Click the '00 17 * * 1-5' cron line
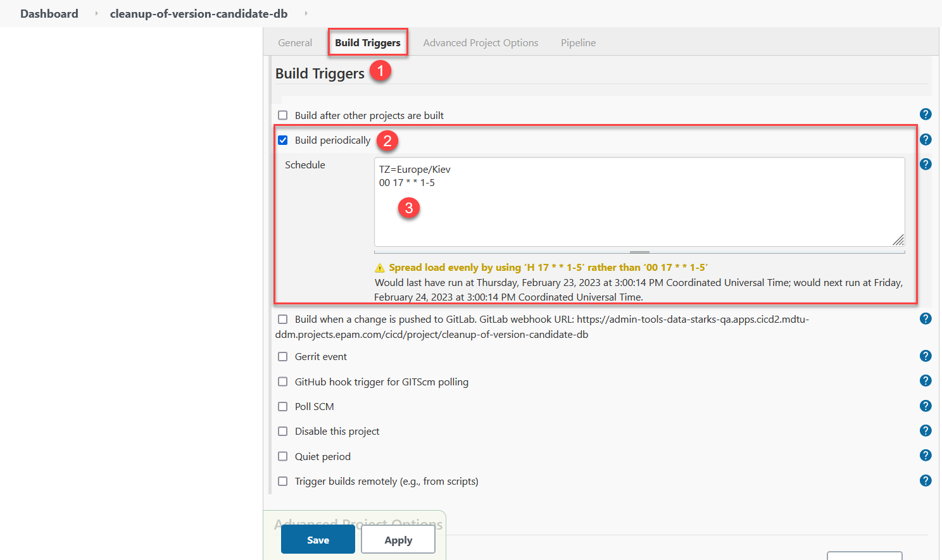This screenshot has width=942, height=560. [406, 183]
